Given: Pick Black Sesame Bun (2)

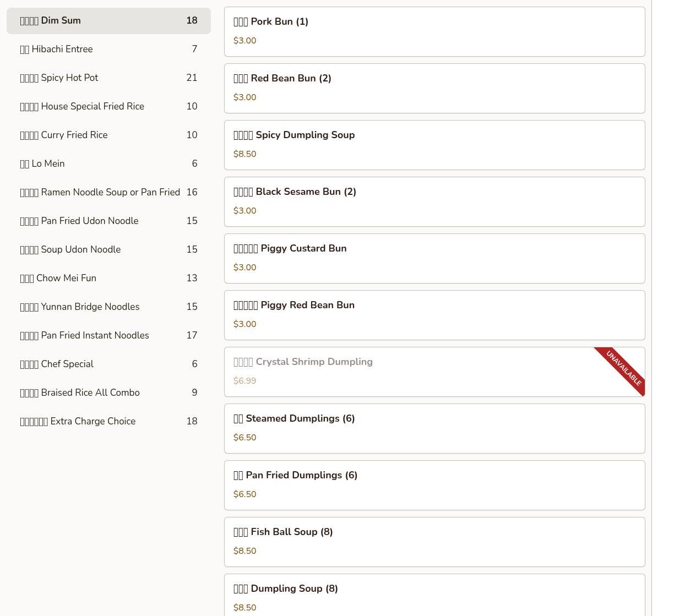Looking at the screenshot, I should [434, 201].
